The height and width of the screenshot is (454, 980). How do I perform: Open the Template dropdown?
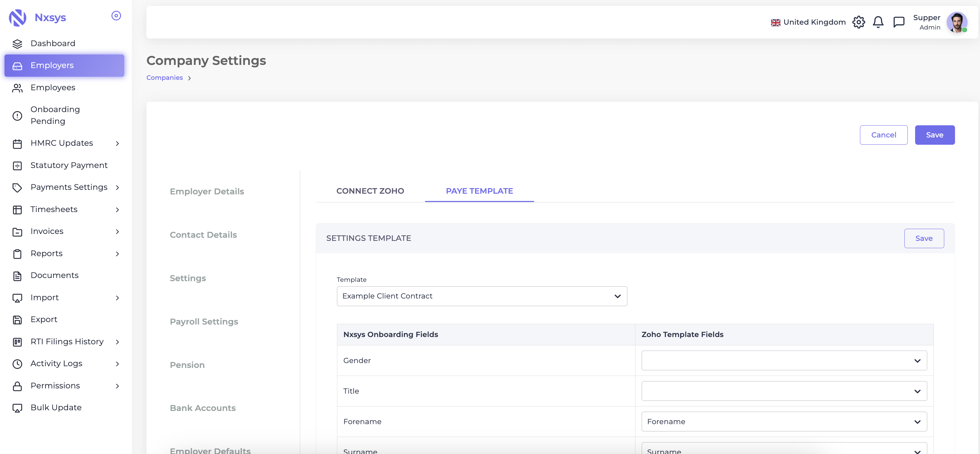[x=482, y=296]
